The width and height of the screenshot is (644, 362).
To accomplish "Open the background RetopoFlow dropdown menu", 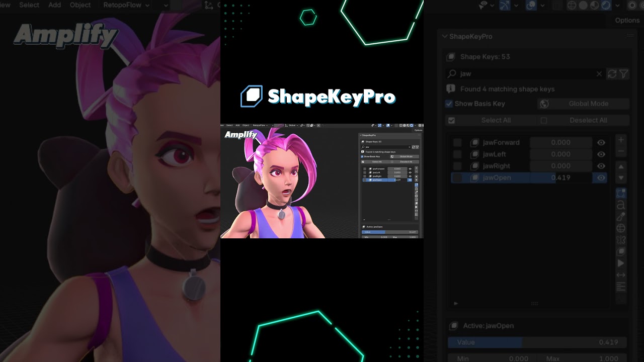I will pos(126,5).
